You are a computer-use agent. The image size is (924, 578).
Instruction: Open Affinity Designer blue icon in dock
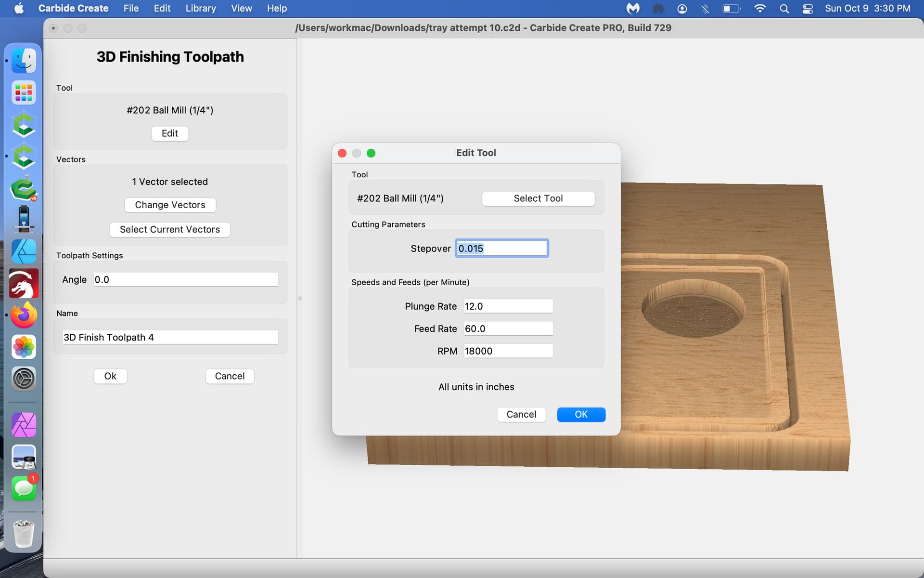coord(24,251)
